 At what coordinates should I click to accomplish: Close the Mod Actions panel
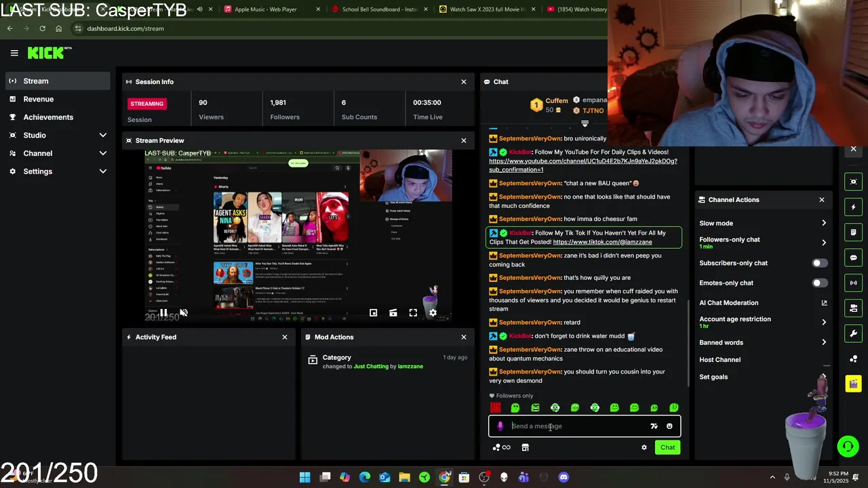click(464, 337)
